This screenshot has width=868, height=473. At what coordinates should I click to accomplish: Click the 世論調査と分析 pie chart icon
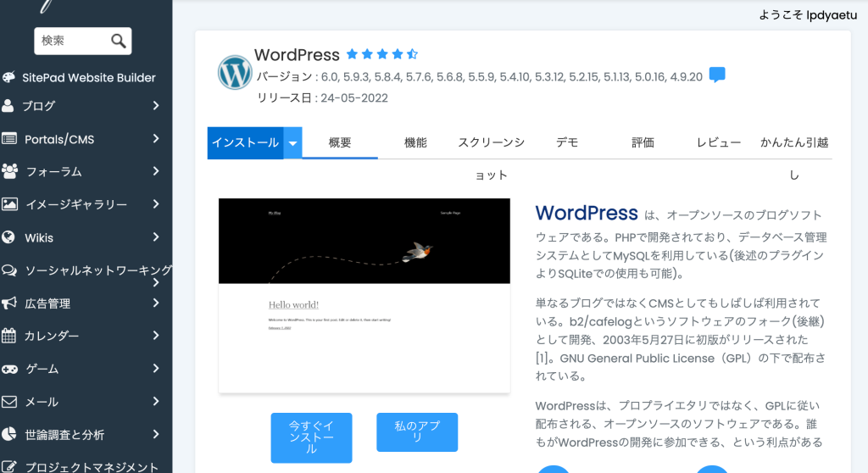8,434
